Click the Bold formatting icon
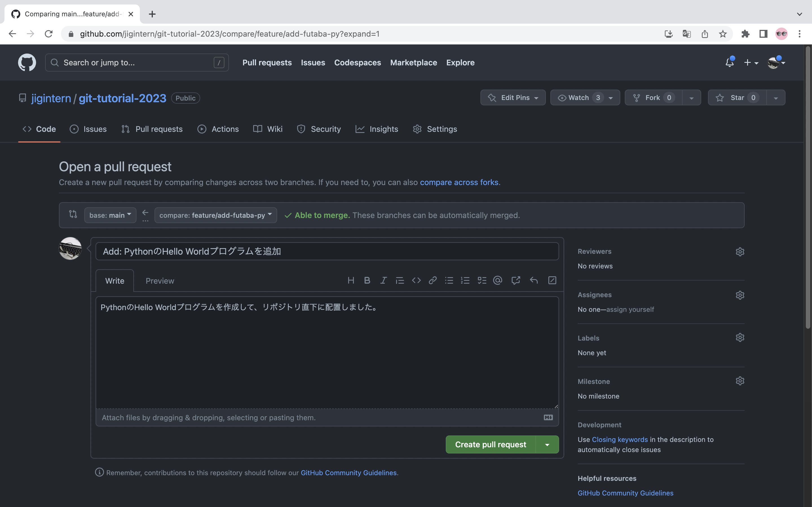 367,280
